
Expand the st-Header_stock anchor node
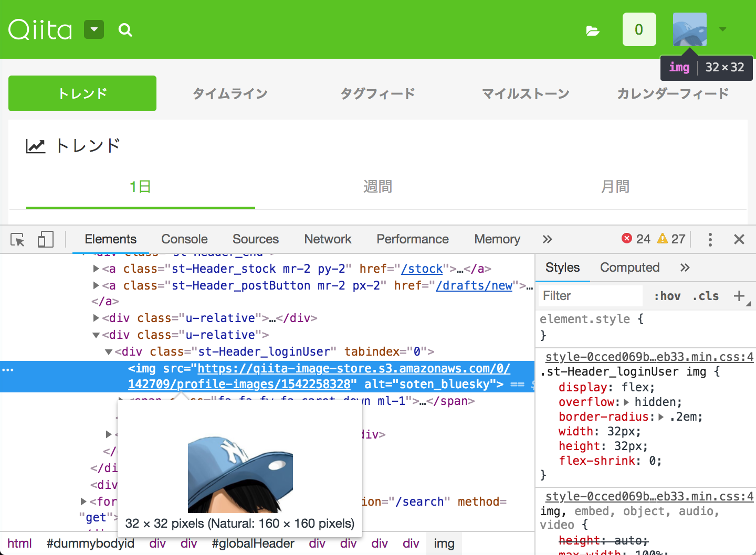point(96,269)
